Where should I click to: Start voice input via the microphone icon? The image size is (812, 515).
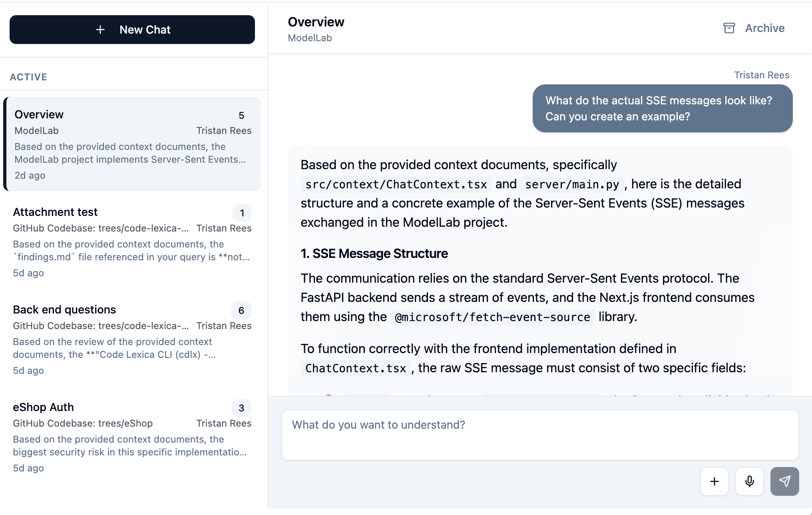coord(750,481)
